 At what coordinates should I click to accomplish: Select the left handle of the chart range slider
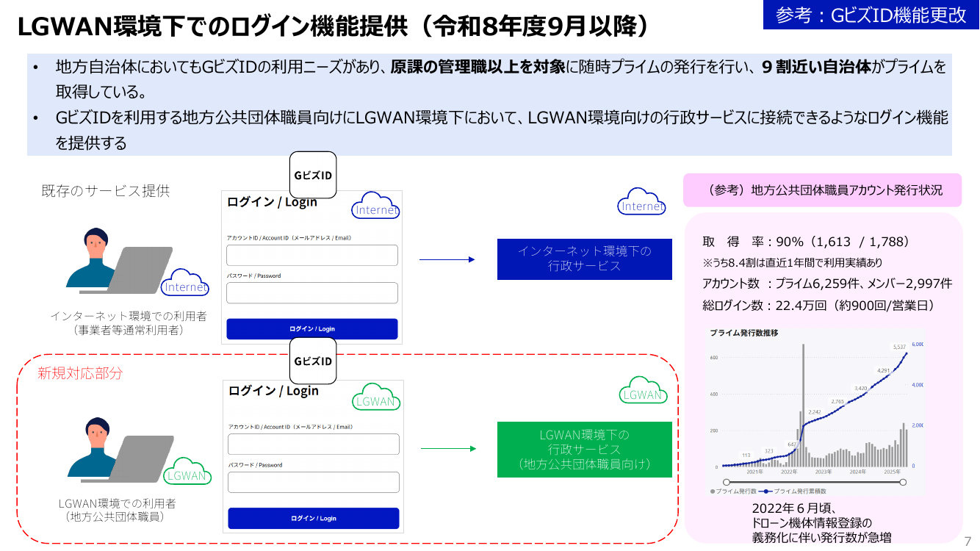[x=726, y=482]
